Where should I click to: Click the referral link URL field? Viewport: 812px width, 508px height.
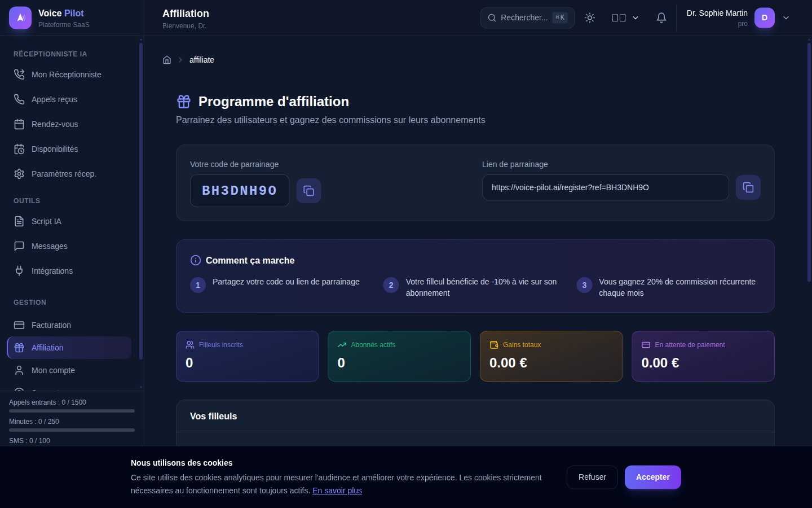click(x=606, y=187)
